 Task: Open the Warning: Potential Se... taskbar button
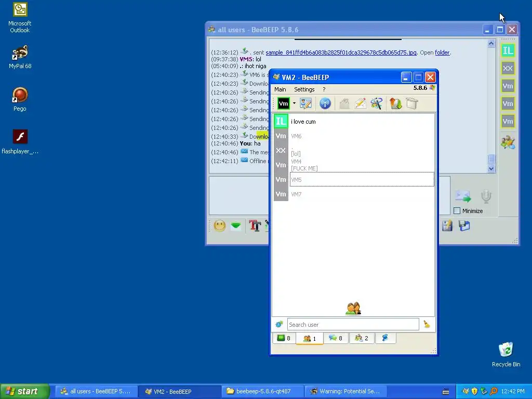(x=345, y=391)
